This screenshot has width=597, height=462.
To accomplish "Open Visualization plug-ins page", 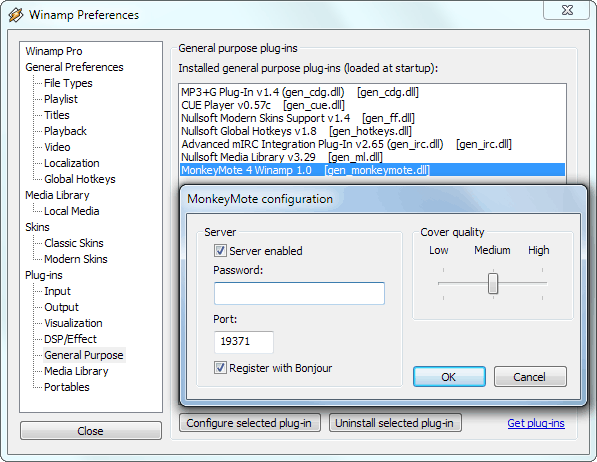I will [x=73, y=323].
